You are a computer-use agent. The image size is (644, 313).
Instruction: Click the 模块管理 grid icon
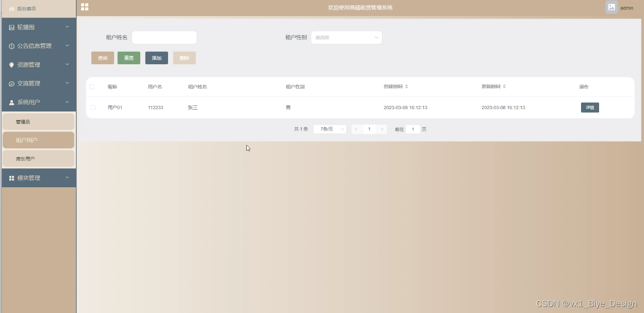point(12,178)
